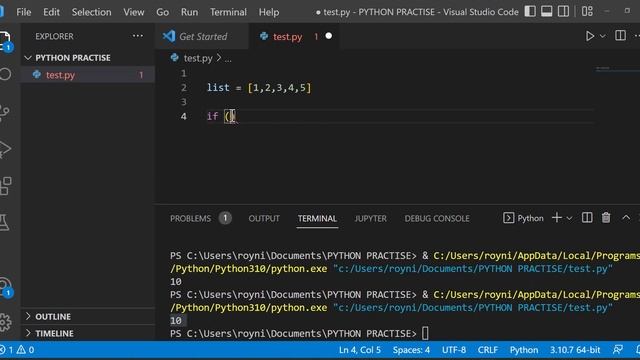640x360 pixels.
Task: Maximize the panel size chevron
Action: tap(626, 218)
